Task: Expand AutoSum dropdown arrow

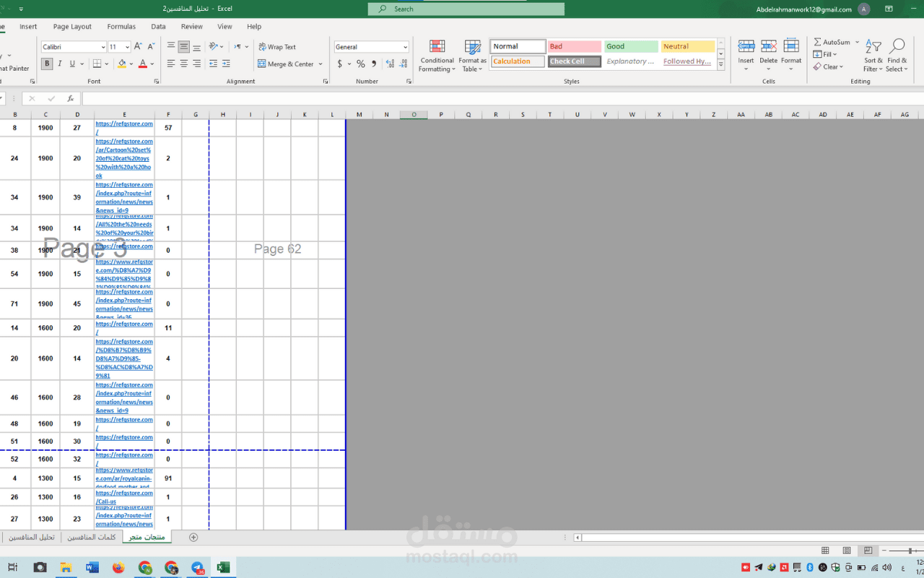Action: 858,42
